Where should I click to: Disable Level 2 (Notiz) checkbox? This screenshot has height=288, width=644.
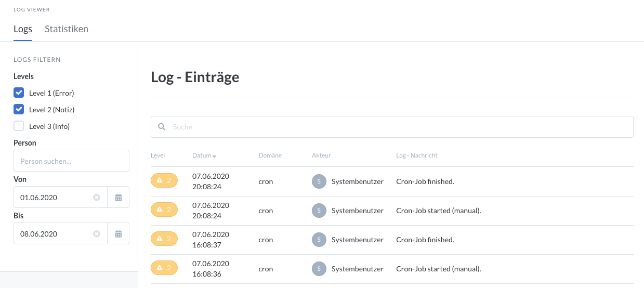coord(19,110)
